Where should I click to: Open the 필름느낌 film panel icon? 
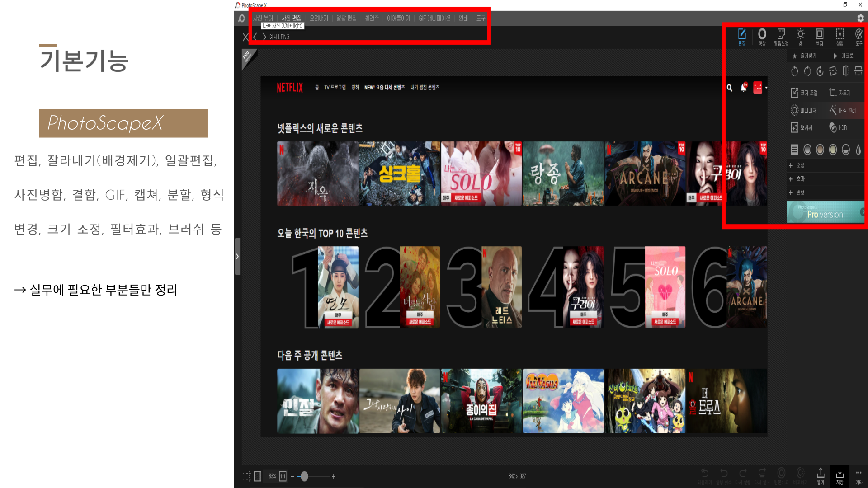(x=781, y=37)
